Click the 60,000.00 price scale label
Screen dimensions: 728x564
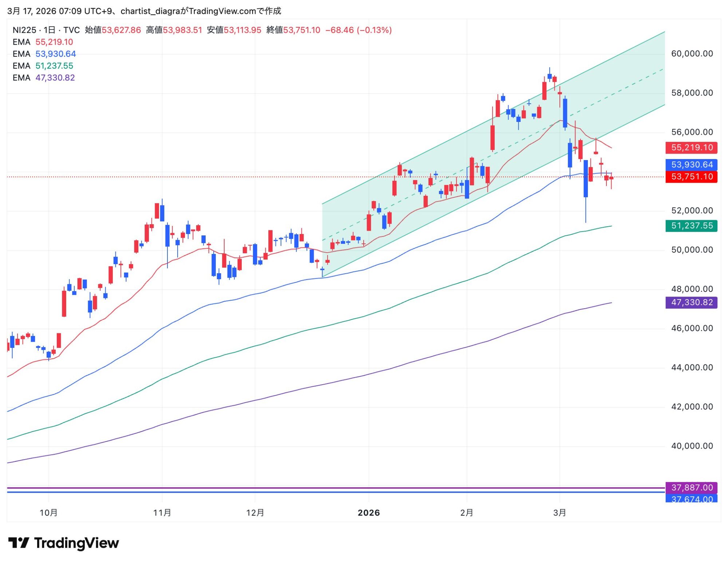(x=692, y=54)
